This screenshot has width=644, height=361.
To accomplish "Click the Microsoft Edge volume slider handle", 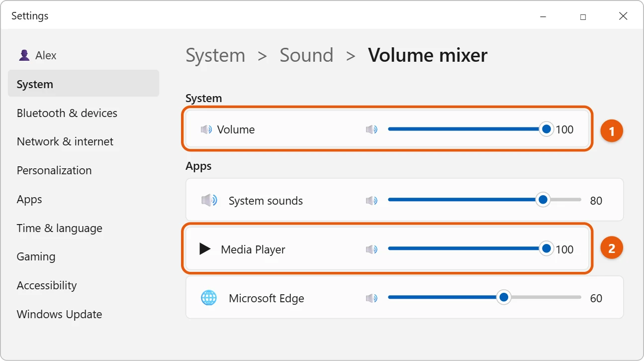I will (504, 297).
